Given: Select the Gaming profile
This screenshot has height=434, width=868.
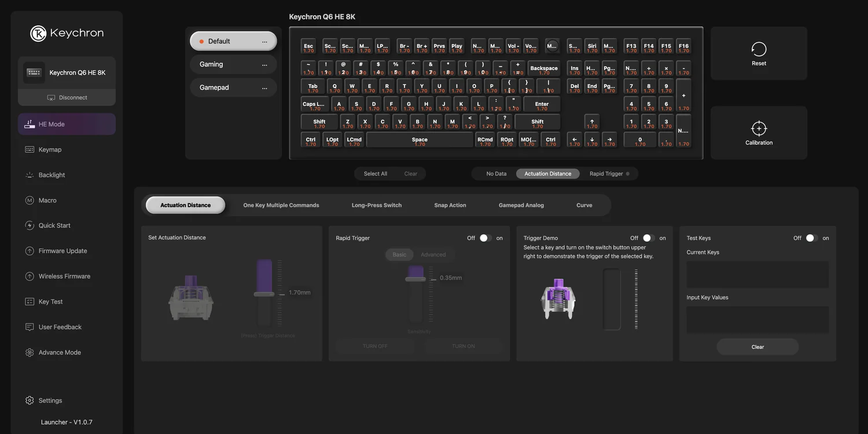Looking at the screenshot, I should pos(233,64).
